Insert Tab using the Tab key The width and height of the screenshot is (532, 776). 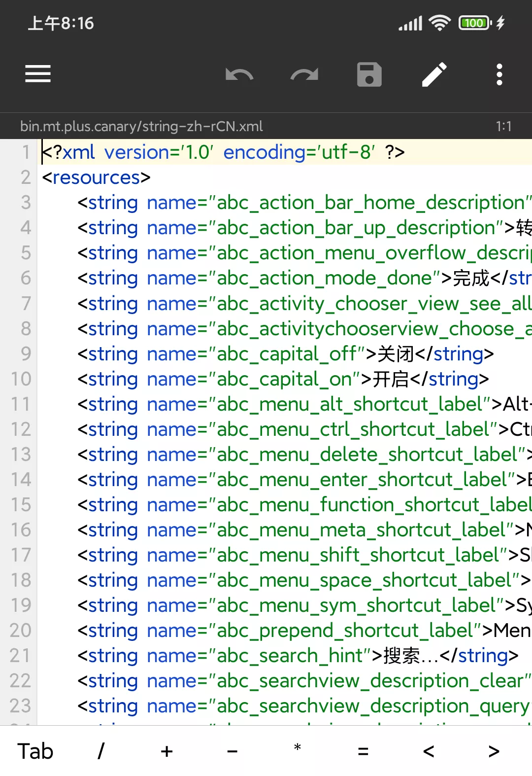[x=35, y=751]
